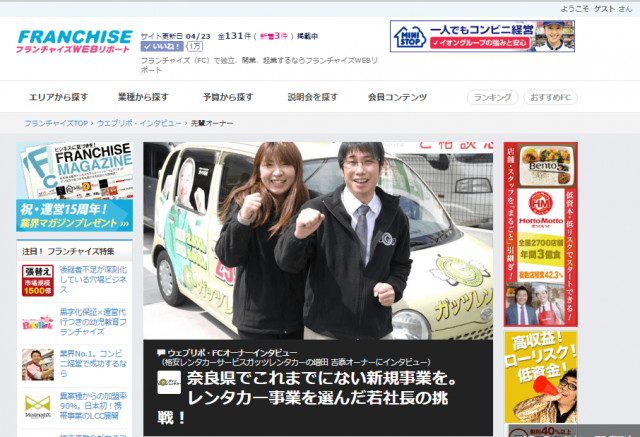The image size is (640, 437).
Task: Click the colorful childcare franchise logo icon
Action: 36,323
